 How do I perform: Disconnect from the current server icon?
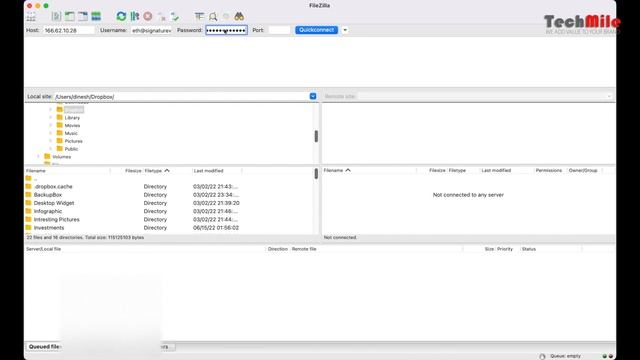(x=162, y=16)
